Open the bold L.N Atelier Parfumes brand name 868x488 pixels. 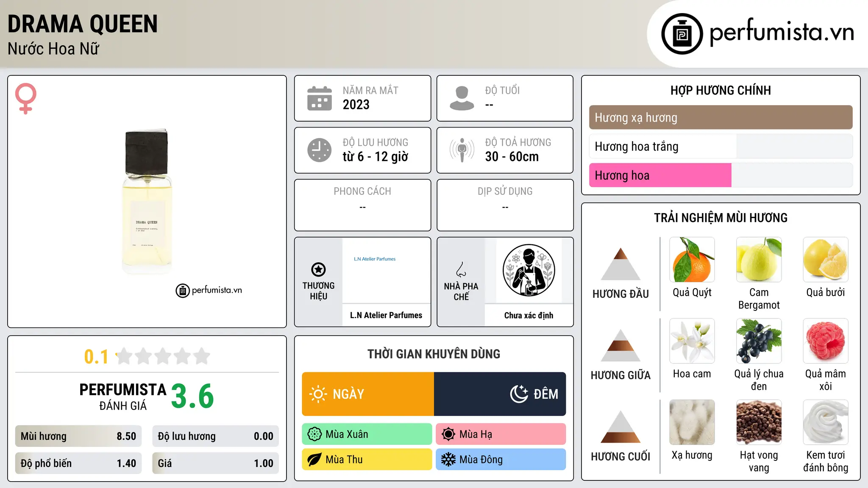(x=386, y=315)
